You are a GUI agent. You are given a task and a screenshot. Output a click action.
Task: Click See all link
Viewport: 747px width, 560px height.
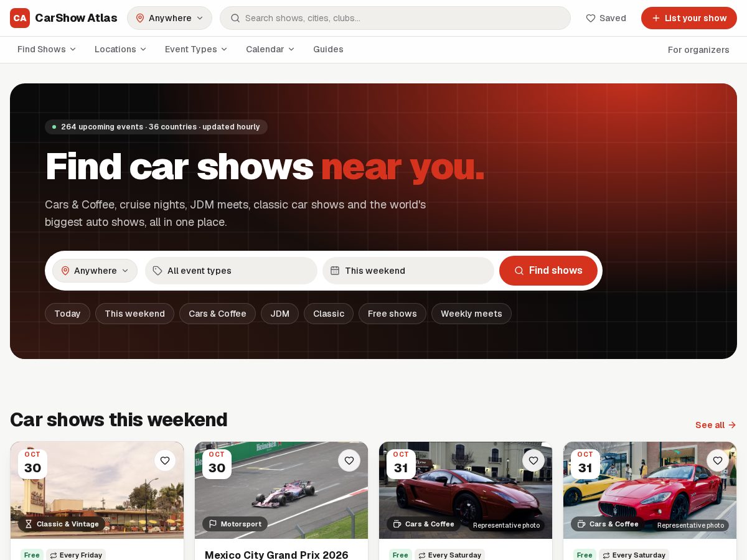tap(716, 425)
